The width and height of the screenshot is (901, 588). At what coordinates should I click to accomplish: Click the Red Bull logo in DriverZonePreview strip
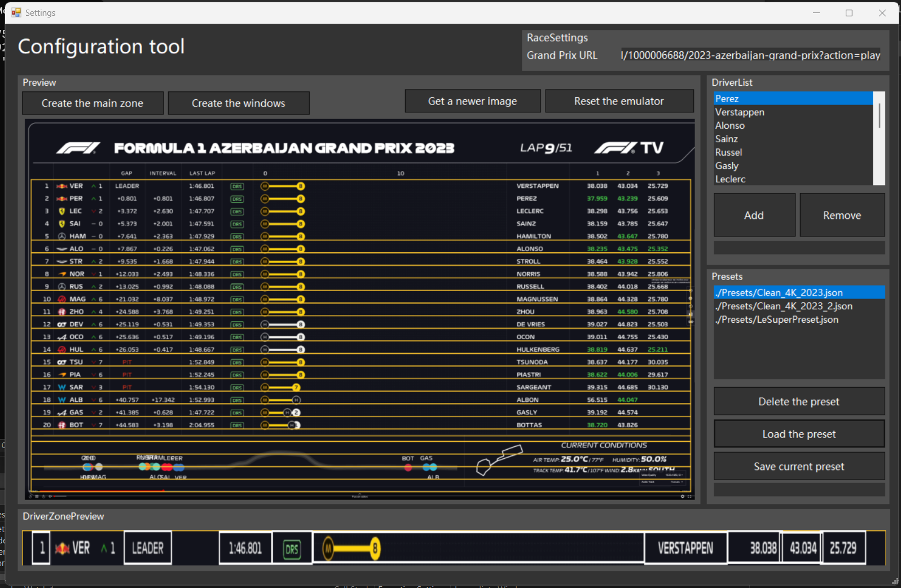(62, 548)
